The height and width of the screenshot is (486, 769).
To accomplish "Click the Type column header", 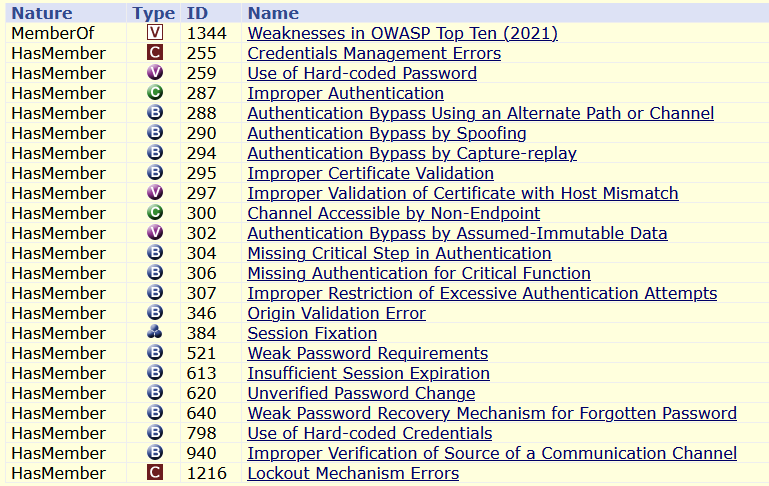I will [154, 13].
